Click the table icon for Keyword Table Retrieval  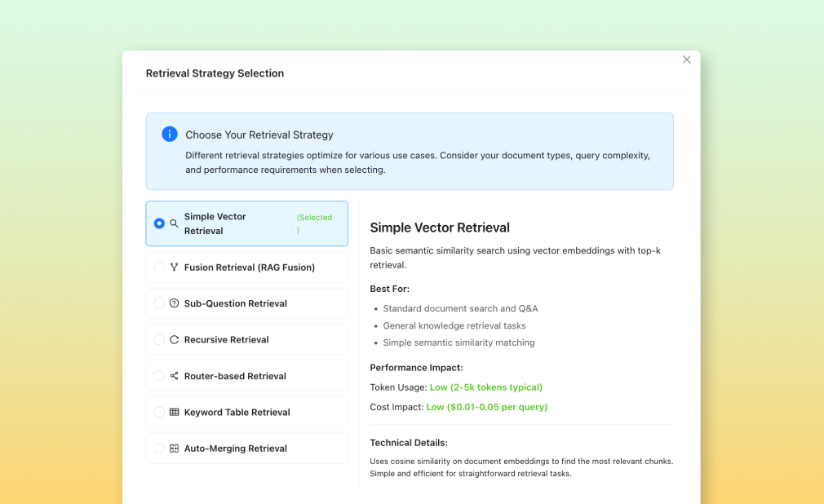(x=174, y=413)
